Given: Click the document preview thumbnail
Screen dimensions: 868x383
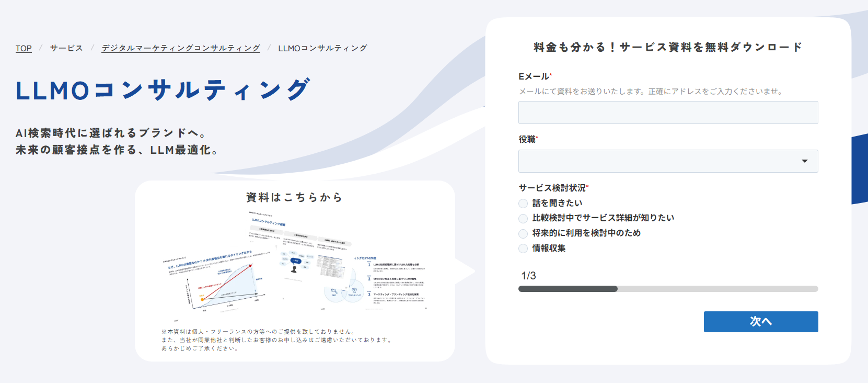Looking at the screenshot, I should [295, 266].
